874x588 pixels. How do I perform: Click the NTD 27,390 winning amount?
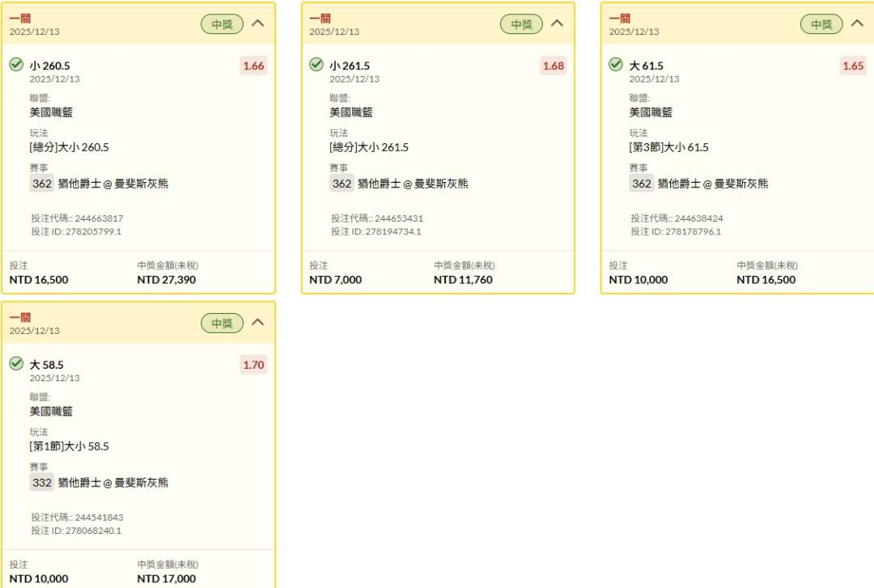167,280
